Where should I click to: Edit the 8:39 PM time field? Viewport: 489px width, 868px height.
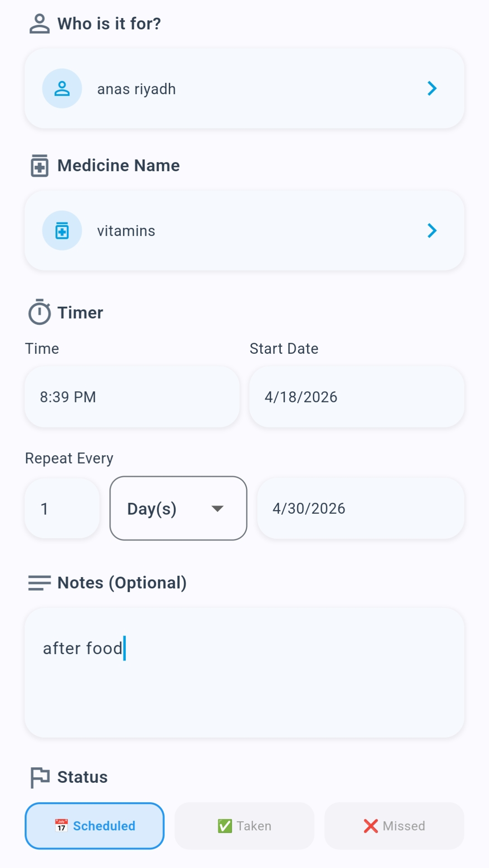pos(132,397)
